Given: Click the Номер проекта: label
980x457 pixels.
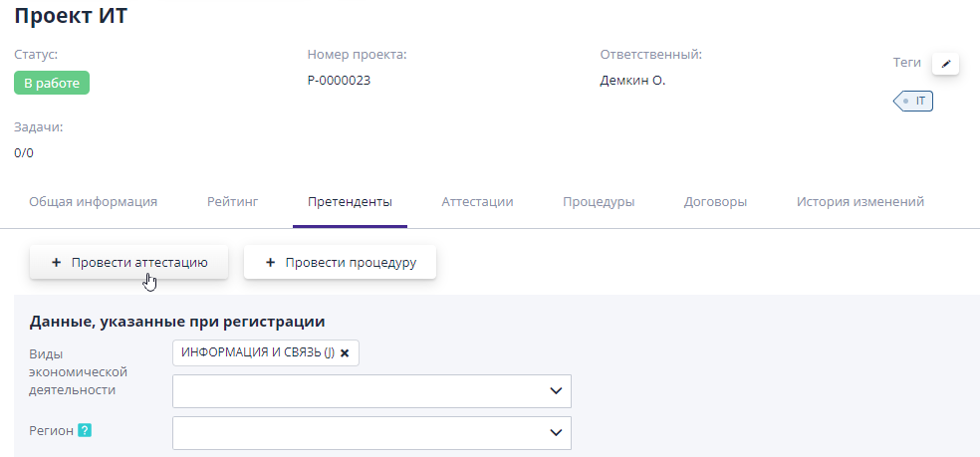Looking at the screenshot, I should (x=357, y=55).
